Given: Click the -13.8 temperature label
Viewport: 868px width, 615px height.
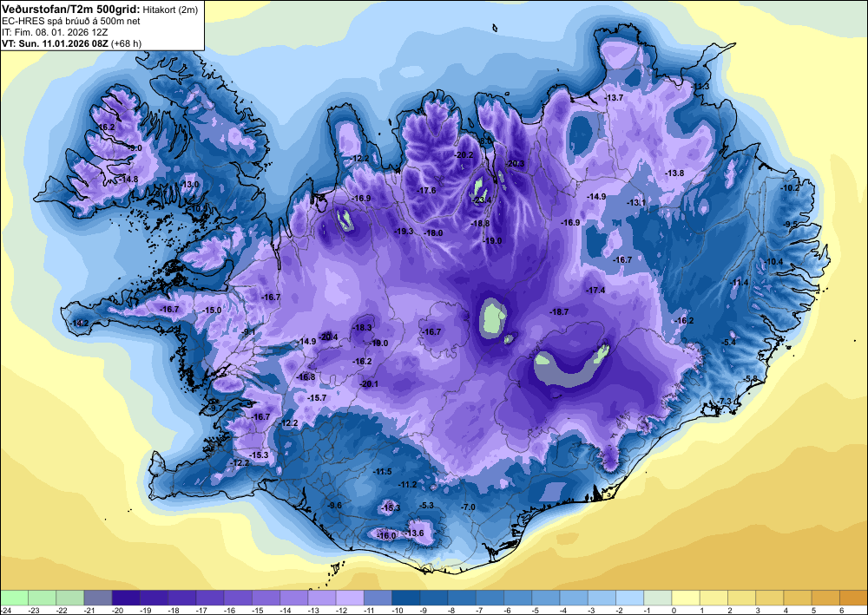Looking at the screenshot, I should click(674, 173).
